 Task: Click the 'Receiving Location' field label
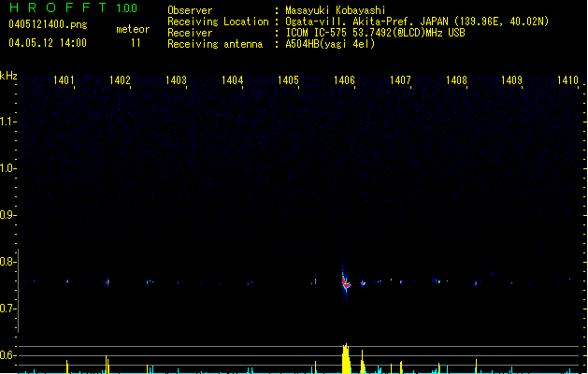point(218,22)
